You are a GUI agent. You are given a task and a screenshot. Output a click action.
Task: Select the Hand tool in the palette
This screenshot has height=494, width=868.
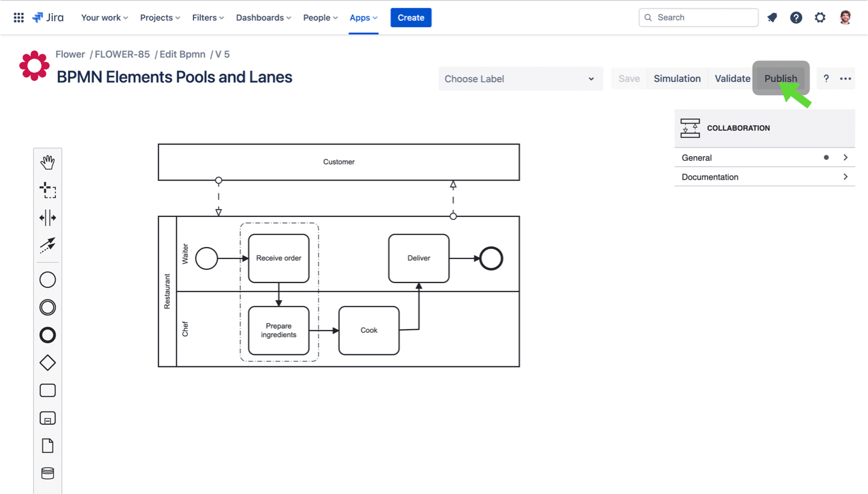(x=48, y=161)
